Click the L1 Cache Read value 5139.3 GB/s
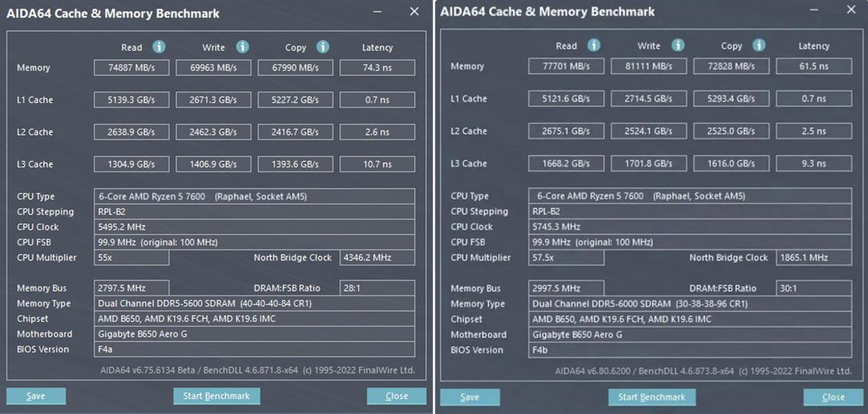Viewport: 868px width, 414px height. pos(131,99)
